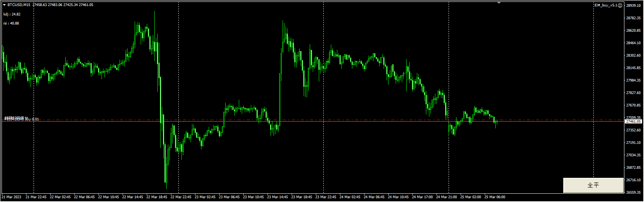
Task: Click the "22 Mar 10:45" time axis label
Action: click(x=109, y=197)
